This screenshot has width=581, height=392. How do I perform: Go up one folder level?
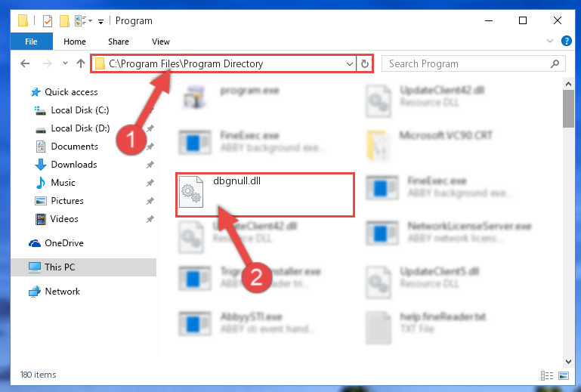pyautogui.click(x=80, y=63)
